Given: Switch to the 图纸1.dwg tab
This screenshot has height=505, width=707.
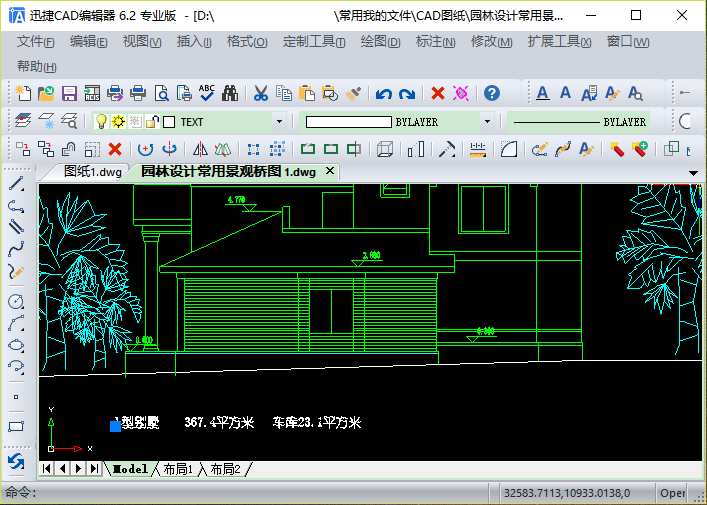Looking at the screenshot, I should tap(92, 172).
